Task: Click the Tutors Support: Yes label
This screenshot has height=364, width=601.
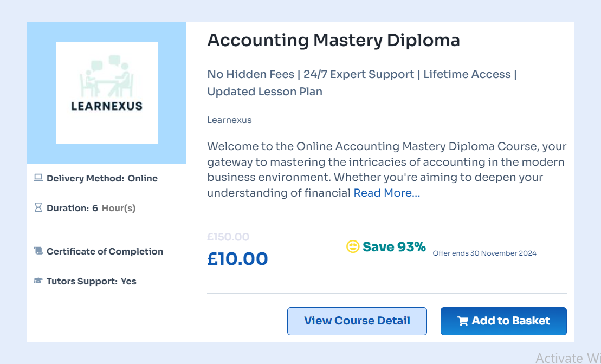Action: tap(91, 281)
